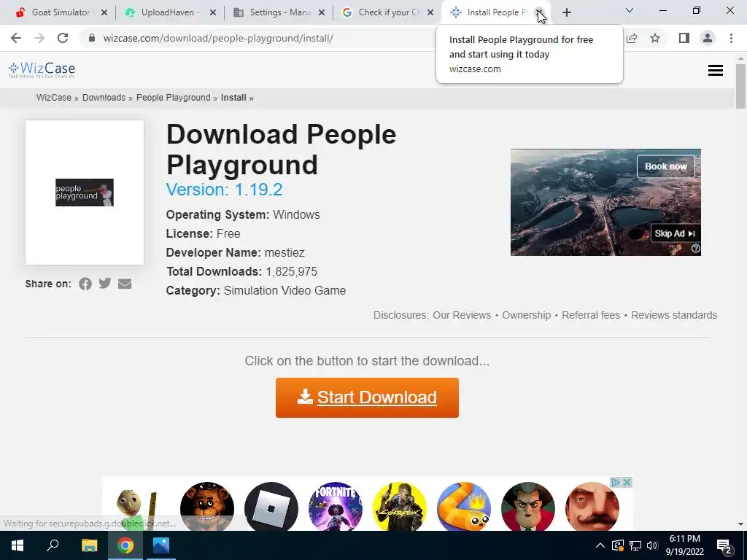Open the WizCase breadcrumb link

54,98
